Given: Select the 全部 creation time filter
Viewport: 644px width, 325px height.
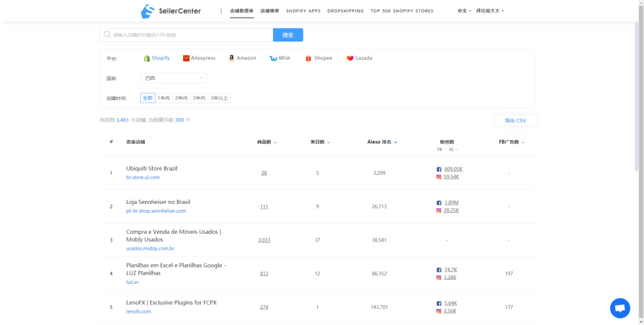Looking at the screenshot, I should 147,98.
